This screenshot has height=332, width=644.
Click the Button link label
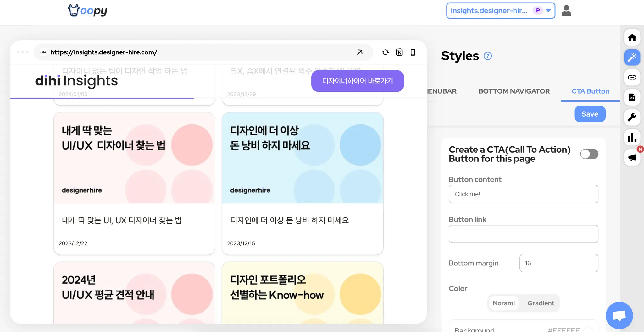468,219
